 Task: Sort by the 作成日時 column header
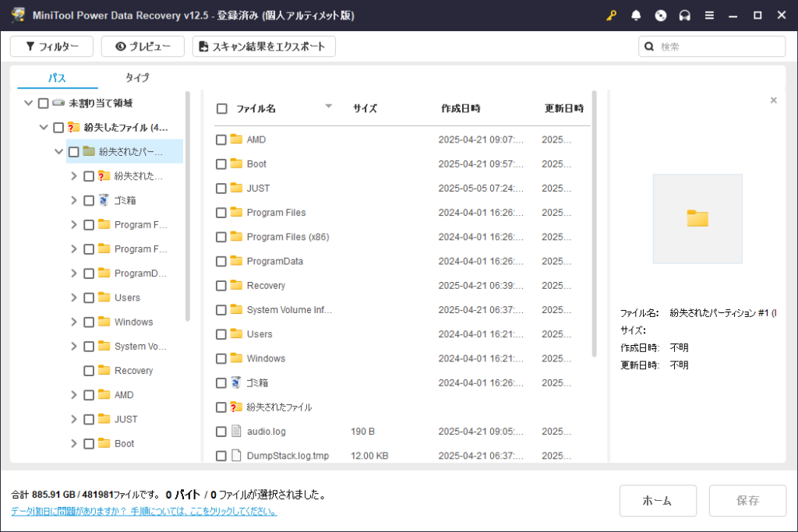point(461,108)
